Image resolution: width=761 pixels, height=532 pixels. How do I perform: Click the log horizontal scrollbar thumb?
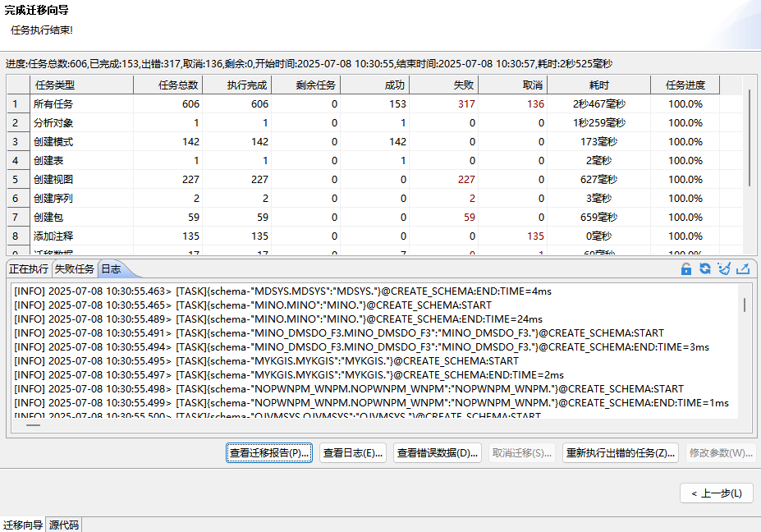click(33, 424)
